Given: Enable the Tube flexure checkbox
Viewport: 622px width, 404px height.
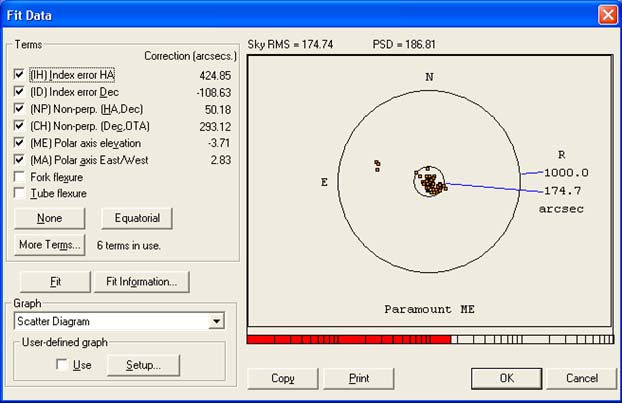Looking at the screenshot, I should point(20,194).
